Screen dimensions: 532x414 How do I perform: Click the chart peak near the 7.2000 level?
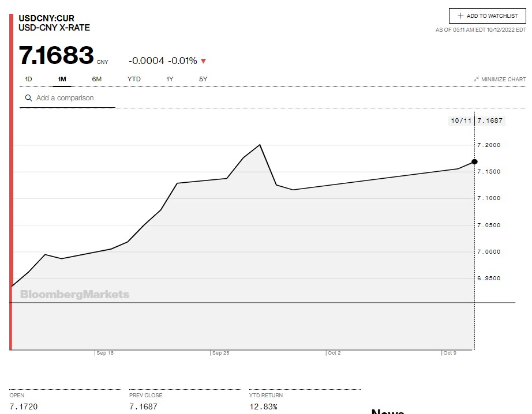260,145
